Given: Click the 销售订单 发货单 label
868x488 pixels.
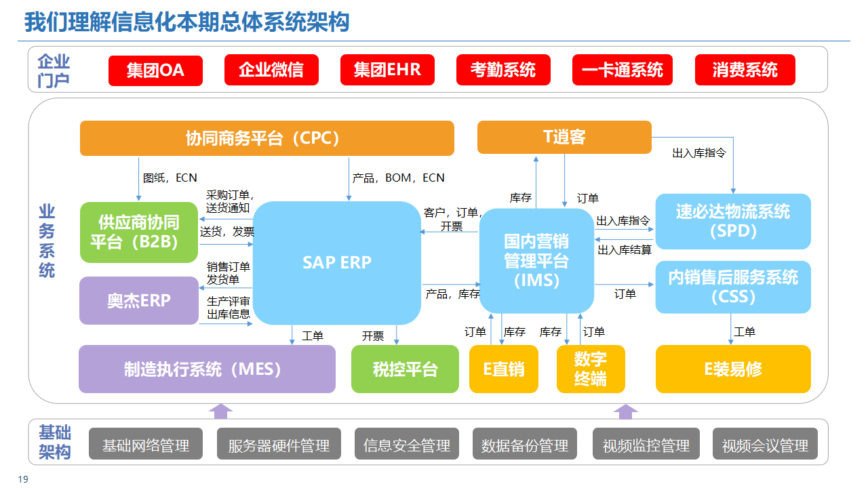Looking at the screenshot, I should coord(229,273).
